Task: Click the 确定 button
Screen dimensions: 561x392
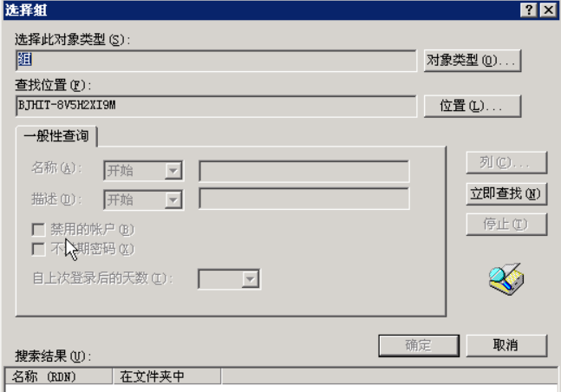Action: click(x=419, y=345)
